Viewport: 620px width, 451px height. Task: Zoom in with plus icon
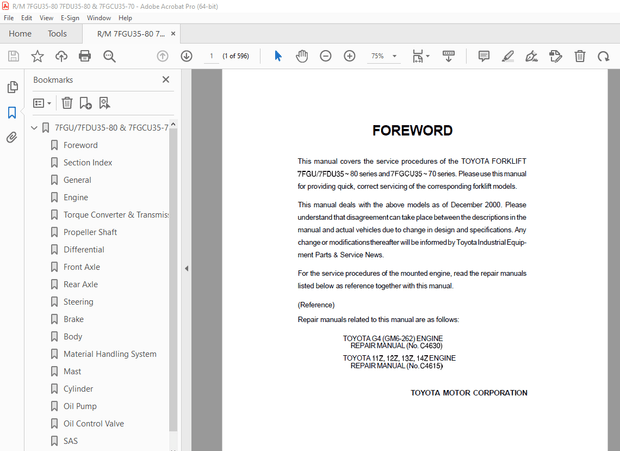(350, 56)
